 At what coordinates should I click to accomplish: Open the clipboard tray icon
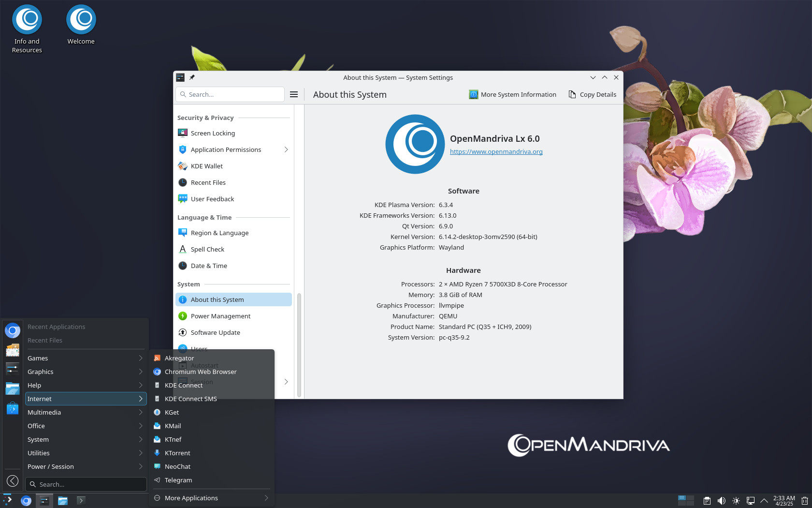707,501
